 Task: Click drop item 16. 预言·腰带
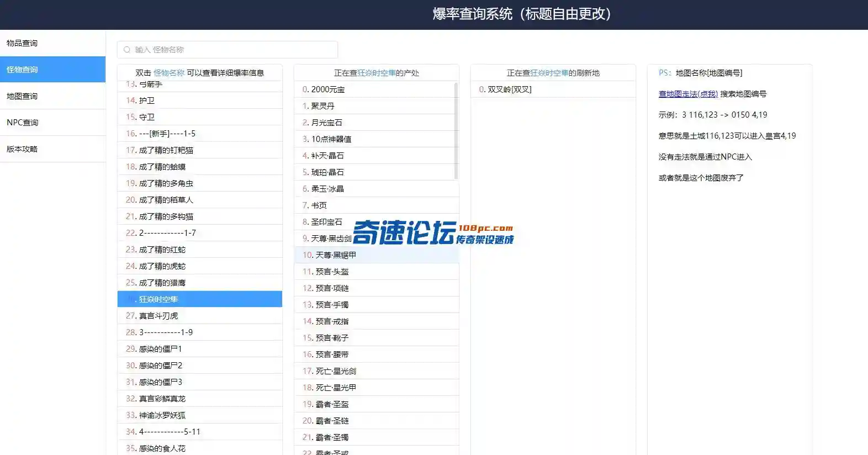pyautogui.click(x=377, y=355)
